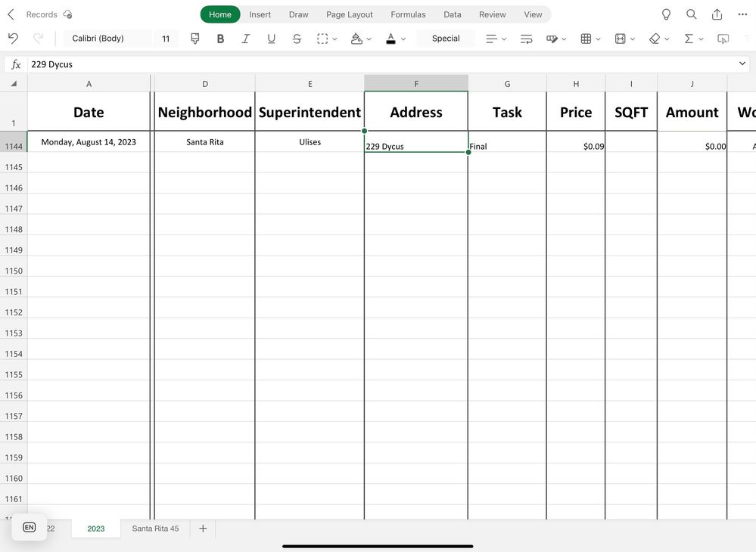756x552 pixels.
Task: Click the select all corner triangle
Action: [14, 83]
